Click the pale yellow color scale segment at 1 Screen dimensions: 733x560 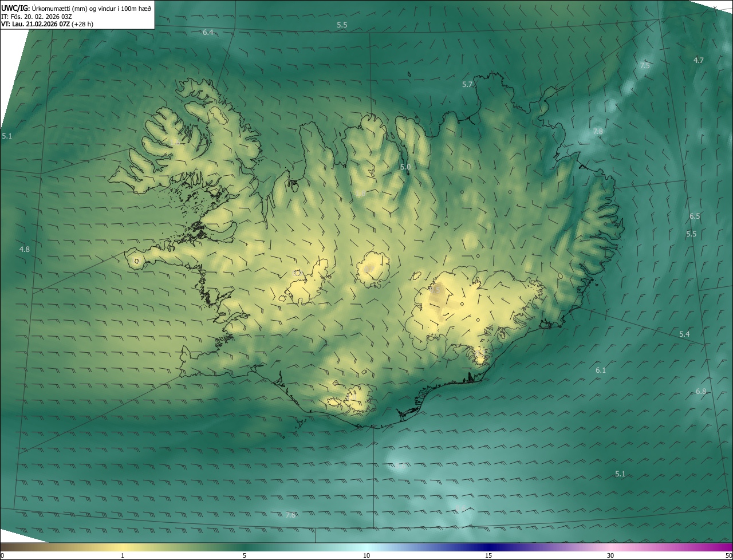click(123, 547)
